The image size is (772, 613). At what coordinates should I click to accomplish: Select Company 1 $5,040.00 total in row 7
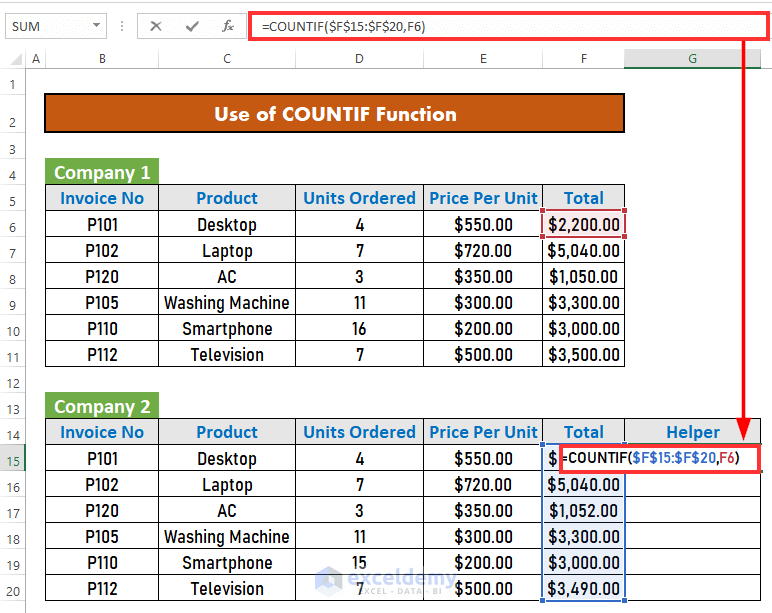(x=583, y=251)
